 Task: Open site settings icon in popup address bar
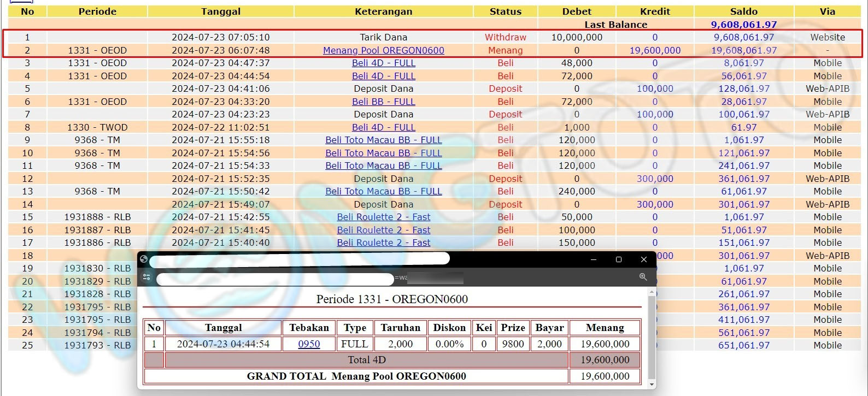click(146, 277)
